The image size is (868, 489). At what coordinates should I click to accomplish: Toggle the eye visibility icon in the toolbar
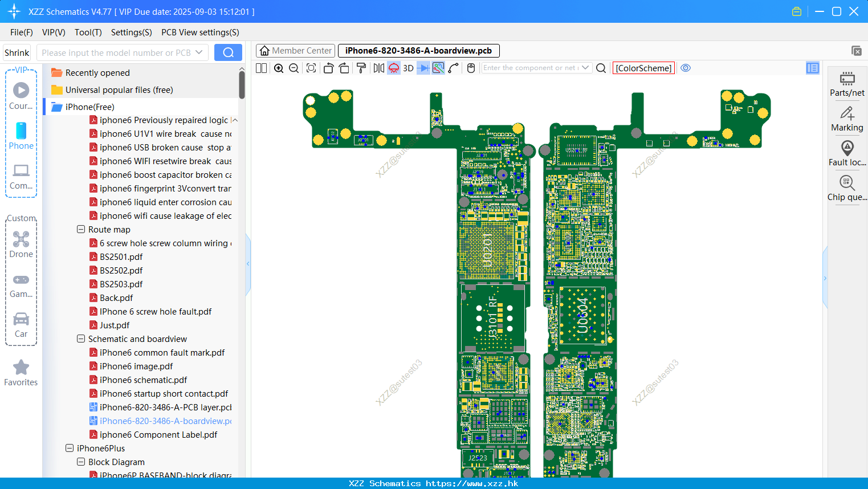point(686,68)
